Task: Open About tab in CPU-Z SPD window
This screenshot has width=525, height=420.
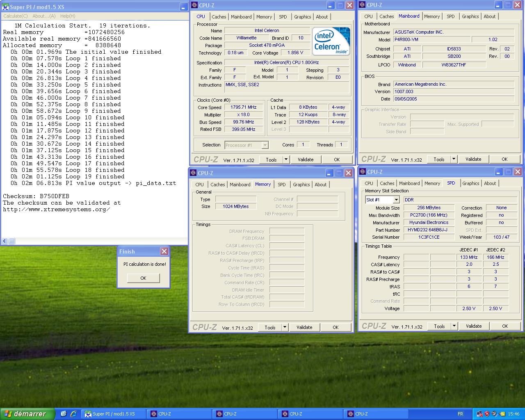Action: tap(490, 183)
